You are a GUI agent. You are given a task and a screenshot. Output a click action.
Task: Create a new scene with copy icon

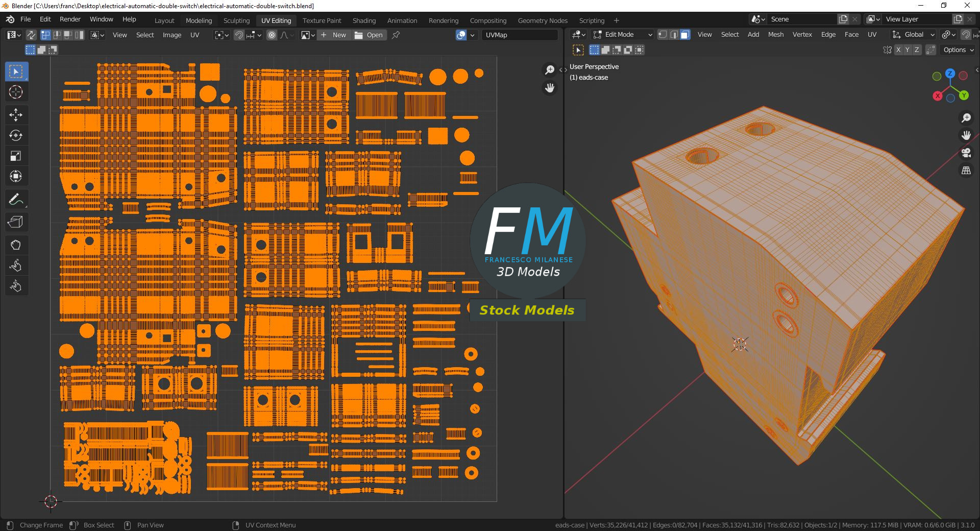843,19
